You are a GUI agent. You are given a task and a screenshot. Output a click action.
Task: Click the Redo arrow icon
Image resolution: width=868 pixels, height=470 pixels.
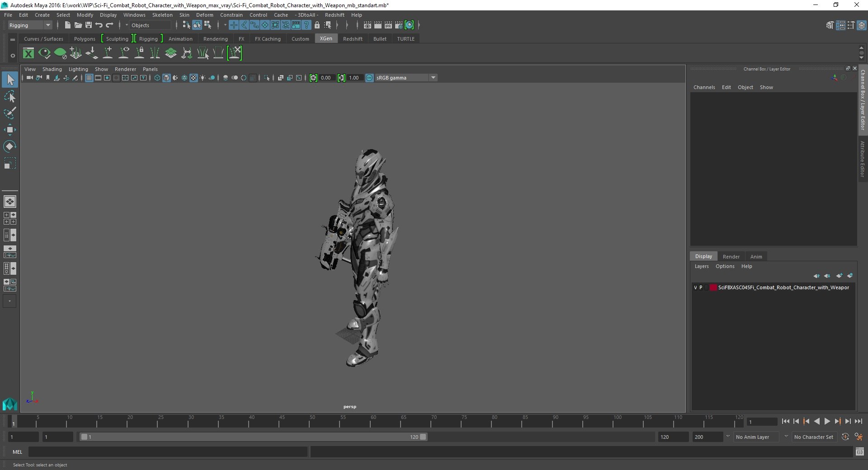click(x=109, y=25)
